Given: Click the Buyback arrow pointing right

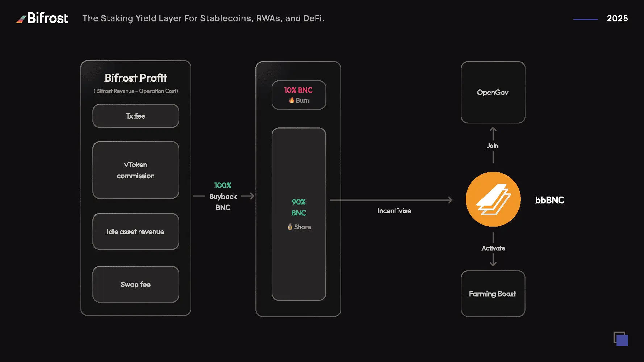Looking at the screenshot, I should (248, 196).
